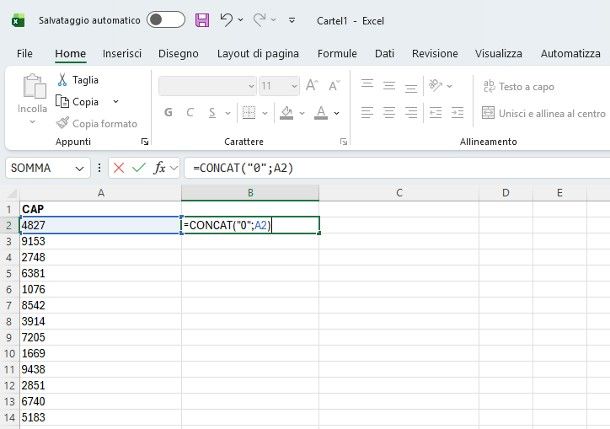610x429 pixels.
Task: Click Unisci e allinea al centro
Action: tap(543, 113)
